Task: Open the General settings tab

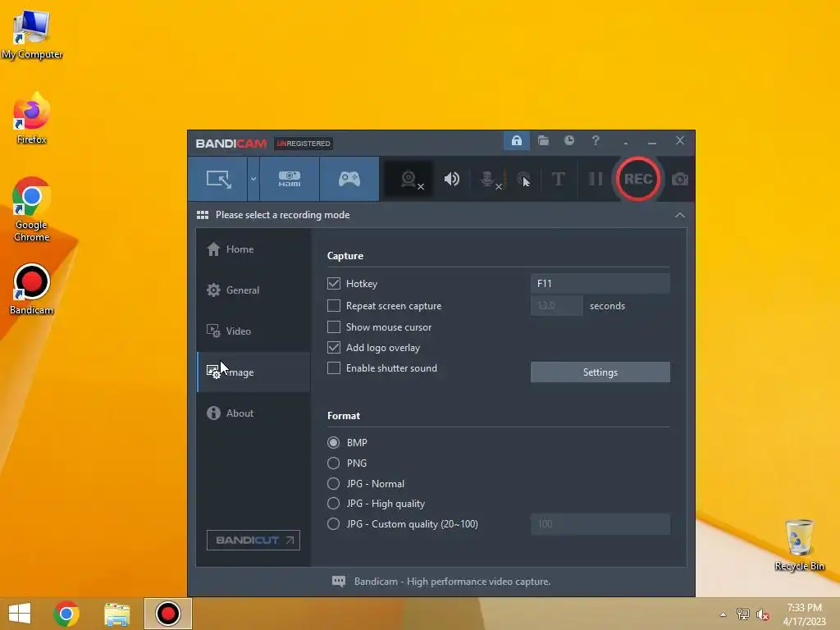Action: pyautogui.click(x=253, y=290)
